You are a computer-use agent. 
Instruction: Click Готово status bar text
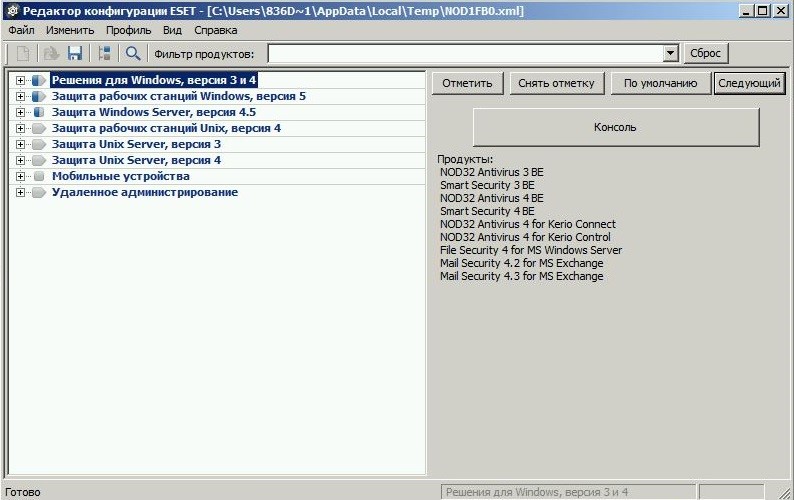coord(22,492)
